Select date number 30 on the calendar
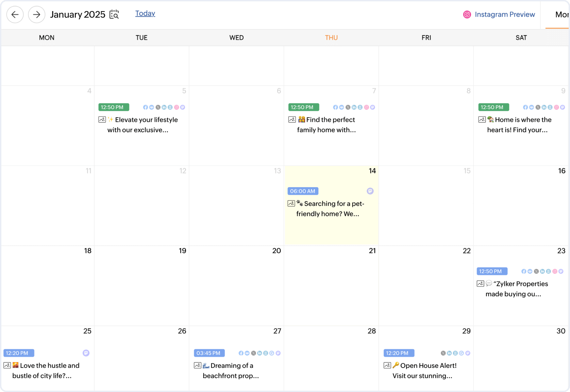This screenshot has width=570, height=392. [561, 331]
